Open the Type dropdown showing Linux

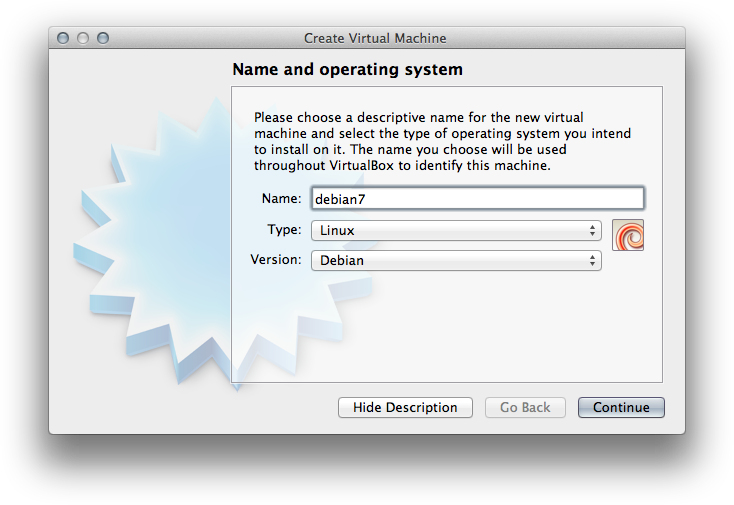(x=456, y=230)
